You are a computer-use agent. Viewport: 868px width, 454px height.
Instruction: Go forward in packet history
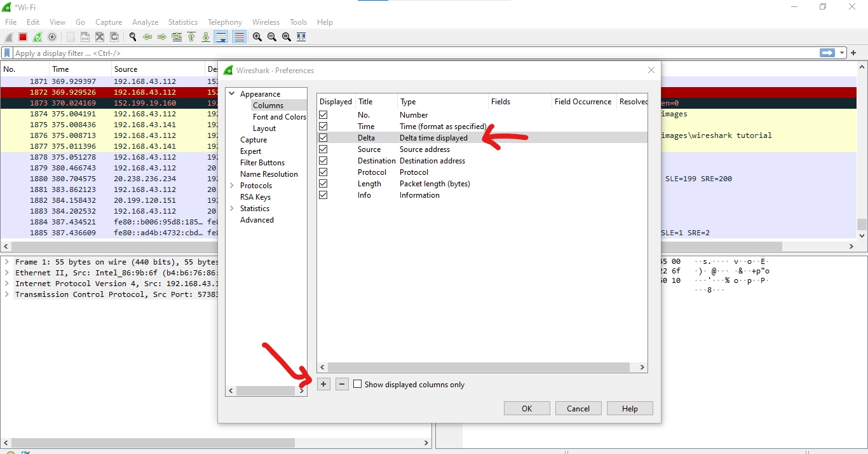tap(162, 37)
